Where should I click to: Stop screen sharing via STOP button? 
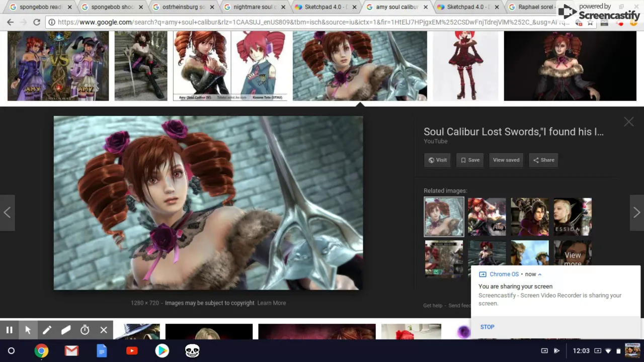[x=487, y=327]
